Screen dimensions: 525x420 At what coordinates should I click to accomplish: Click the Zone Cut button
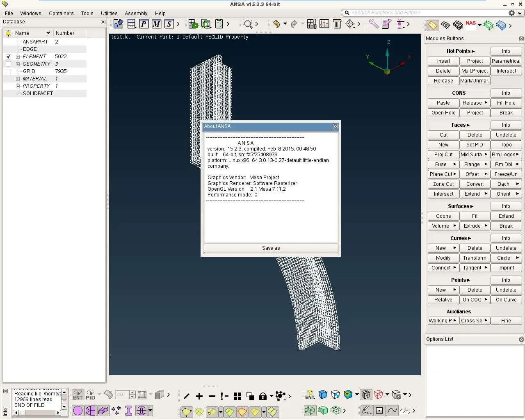[x=443, y=184]
